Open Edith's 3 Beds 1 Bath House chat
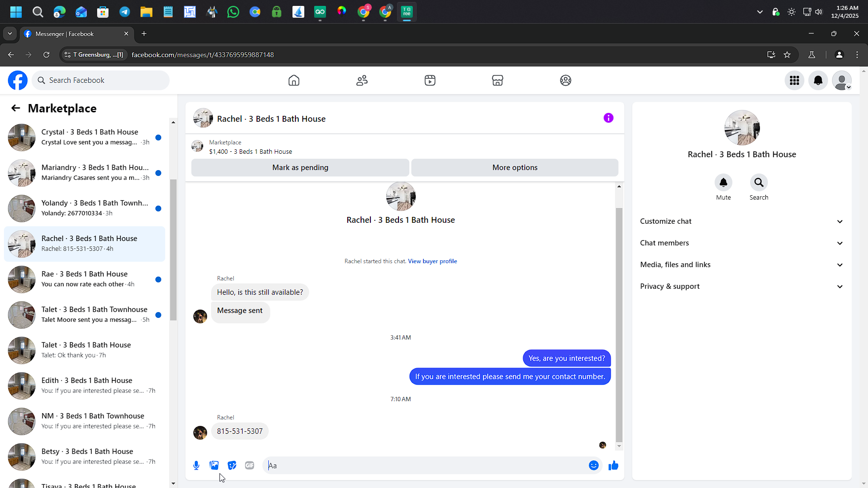 coord(85,386)
